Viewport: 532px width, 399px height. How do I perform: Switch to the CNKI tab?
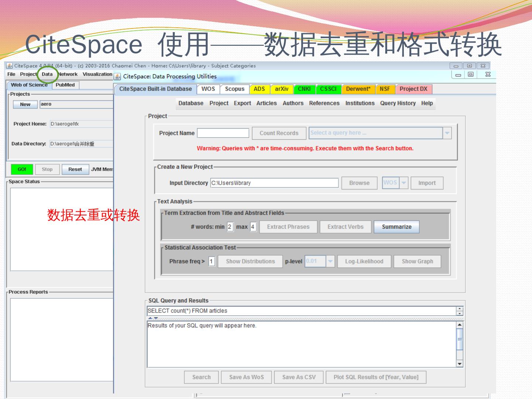click(x=304, y=89)
